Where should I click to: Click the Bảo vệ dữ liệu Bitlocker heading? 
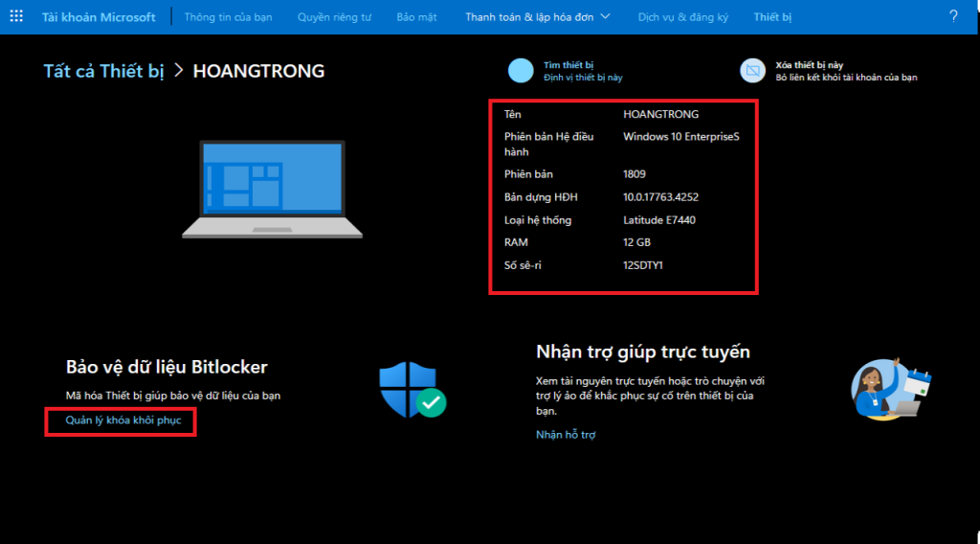[x=167, y=367]
